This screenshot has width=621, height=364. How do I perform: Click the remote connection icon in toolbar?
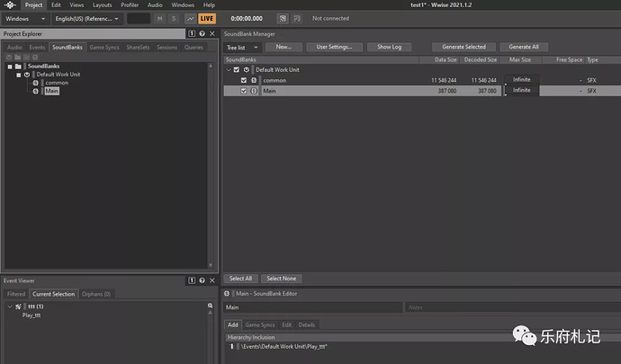click(x=283, y=19)
